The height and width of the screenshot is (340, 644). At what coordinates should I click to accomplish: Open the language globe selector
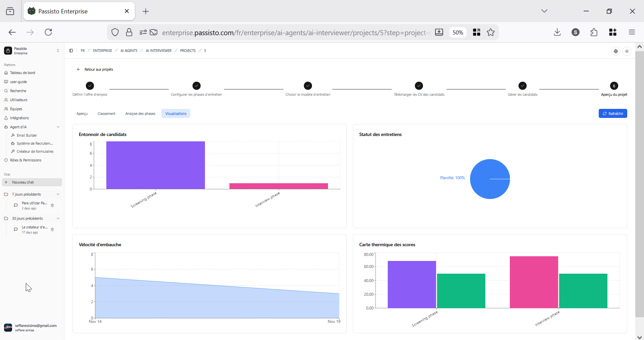pyautogui.click(x=615, y=51)
